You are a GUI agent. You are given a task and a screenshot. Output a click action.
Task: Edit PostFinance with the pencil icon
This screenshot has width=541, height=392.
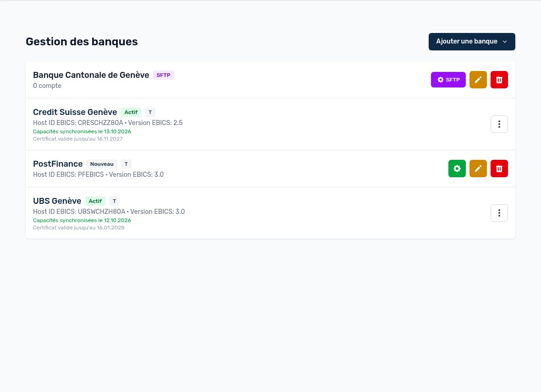[478, 169]
